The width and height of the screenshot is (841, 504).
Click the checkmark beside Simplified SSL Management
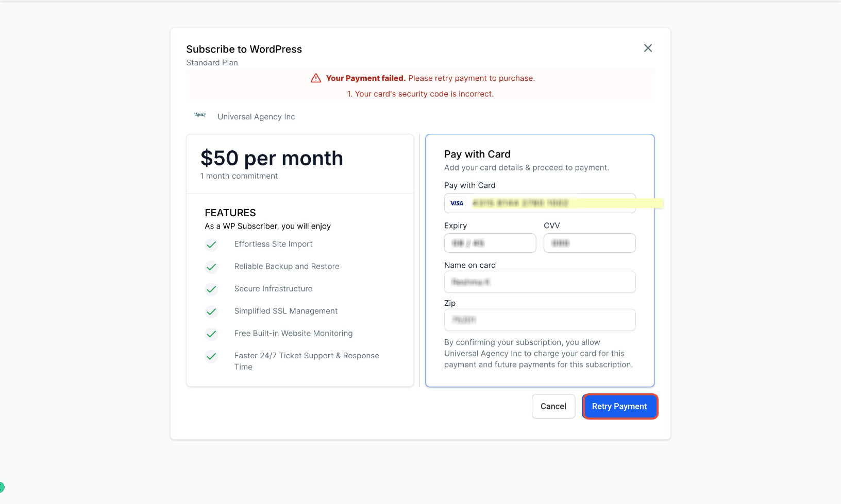click(211, 311)
